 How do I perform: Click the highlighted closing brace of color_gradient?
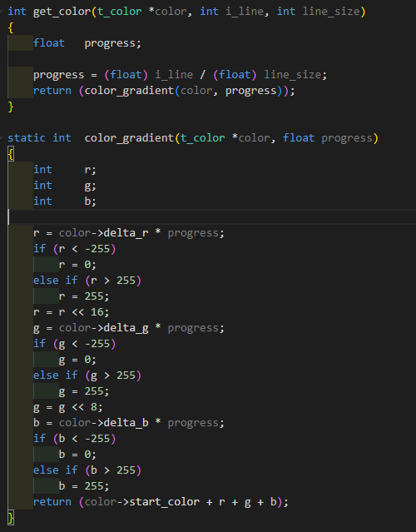(11, 518)
